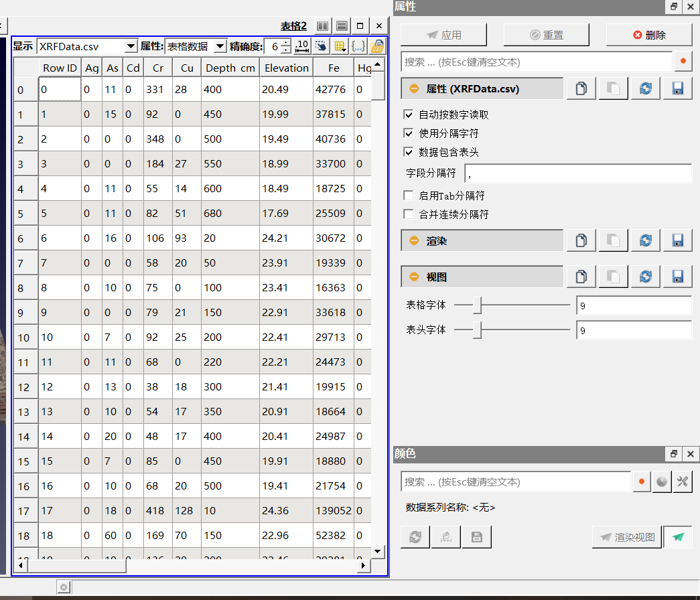Select the Elevation cell showing 17.69

point(286,213)
